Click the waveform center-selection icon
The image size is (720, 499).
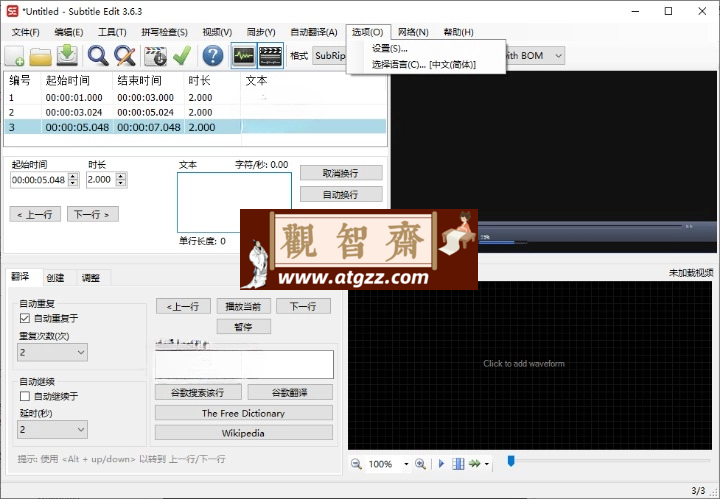[458, 464]
